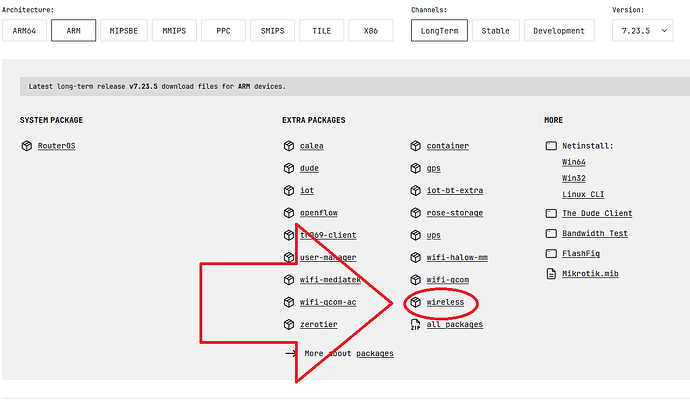Click the wifi-qcom package box icon
This screenshot has height=403, width=690.
click(415, 280)
